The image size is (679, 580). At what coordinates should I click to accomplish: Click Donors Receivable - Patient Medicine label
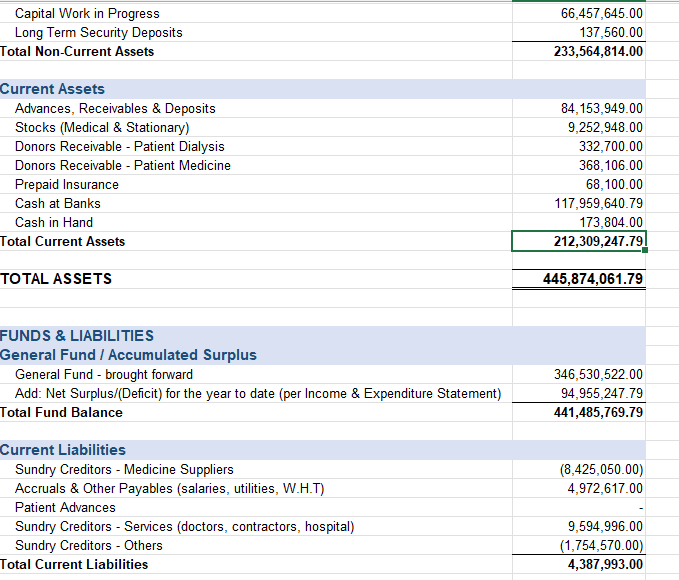pyautogui.click(x=123, y=165)
